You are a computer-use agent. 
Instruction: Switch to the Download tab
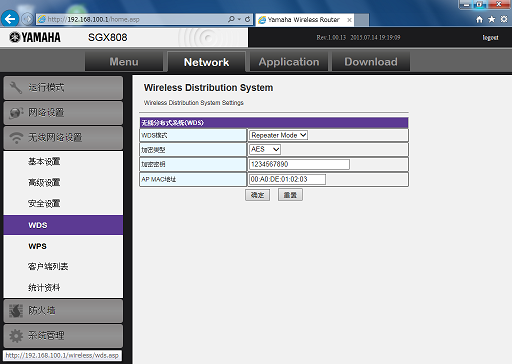click(371, 62)
